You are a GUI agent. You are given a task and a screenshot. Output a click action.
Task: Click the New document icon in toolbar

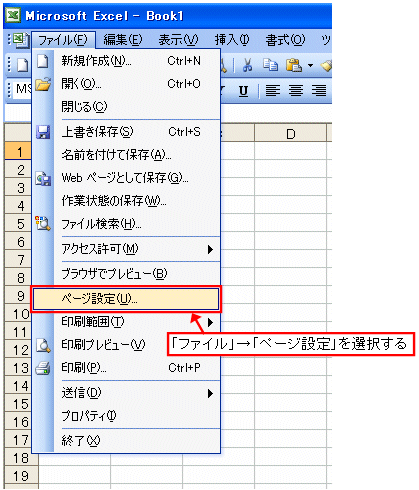(x=23, y=65)
